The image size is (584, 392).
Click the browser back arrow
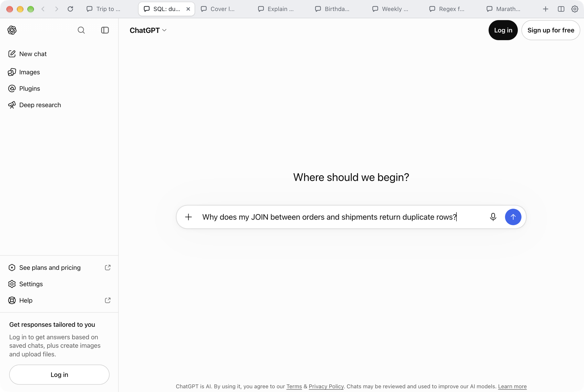point(43,9)
